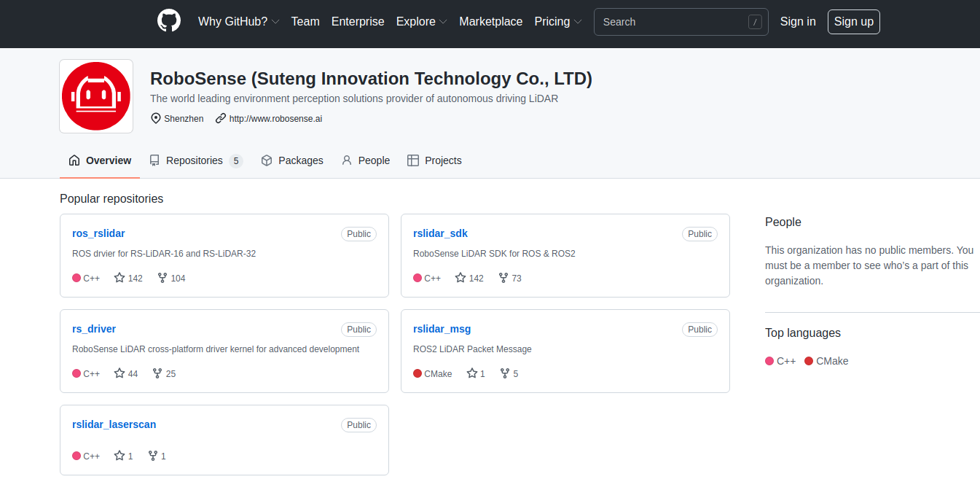
Task: Click the Popular repositories heading
Action: point(111,198)
